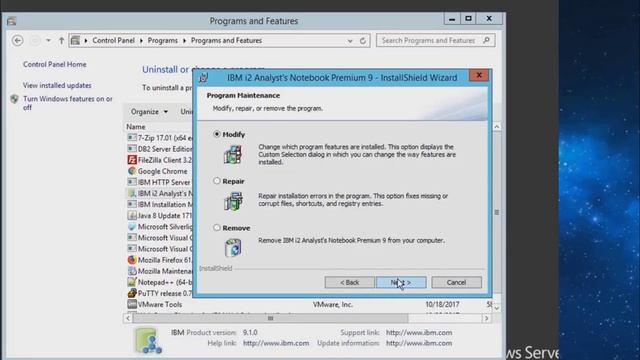Click the 10/18/2017 install date cell
The height and width of the screenshot is (360, 640).
coord(442,304)
